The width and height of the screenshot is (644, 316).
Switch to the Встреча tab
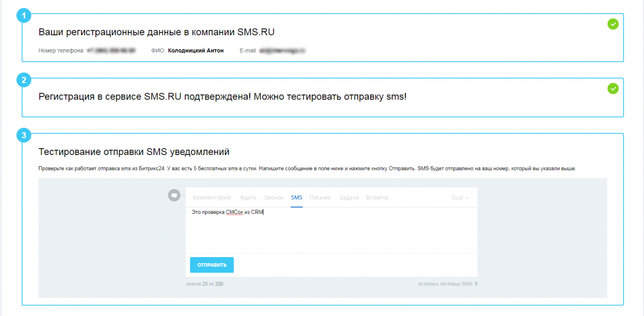click(377, 198)
